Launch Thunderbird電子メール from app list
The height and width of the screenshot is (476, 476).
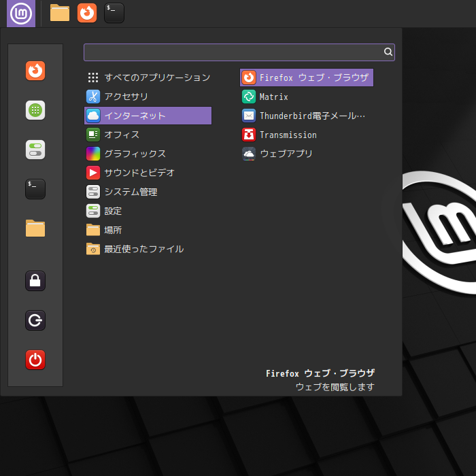307,116
